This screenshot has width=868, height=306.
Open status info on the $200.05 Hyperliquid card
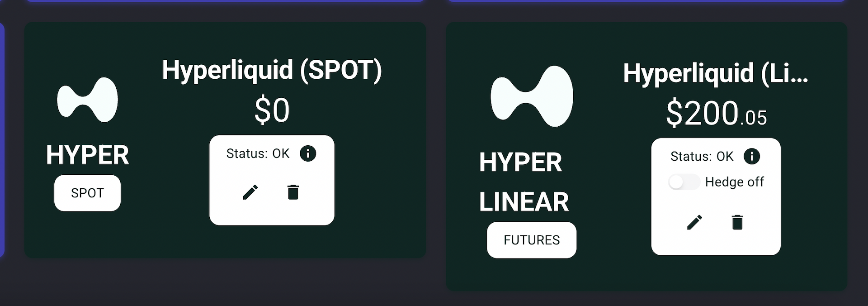coord(752,156)
